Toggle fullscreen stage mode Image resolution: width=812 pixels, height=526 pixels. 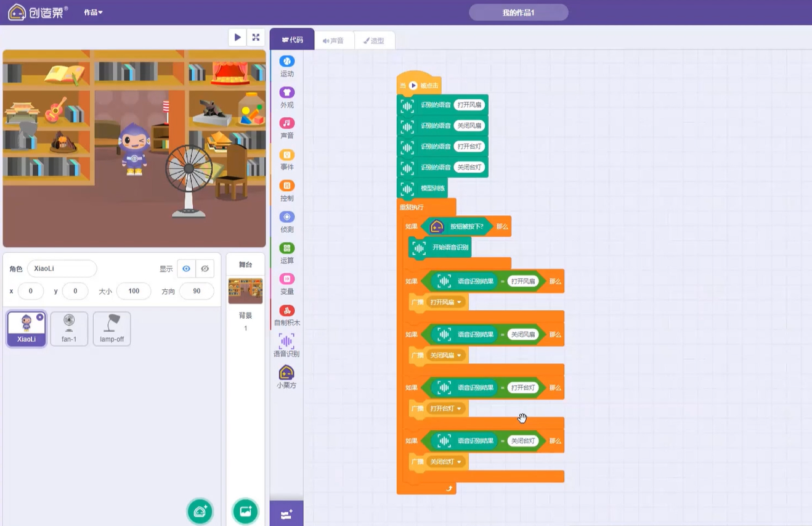256,38
